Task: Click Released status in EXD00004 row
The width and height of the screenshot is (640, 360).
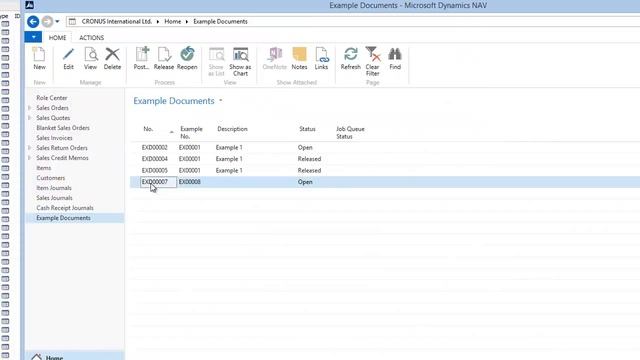Action: click(x=309, y=159)
